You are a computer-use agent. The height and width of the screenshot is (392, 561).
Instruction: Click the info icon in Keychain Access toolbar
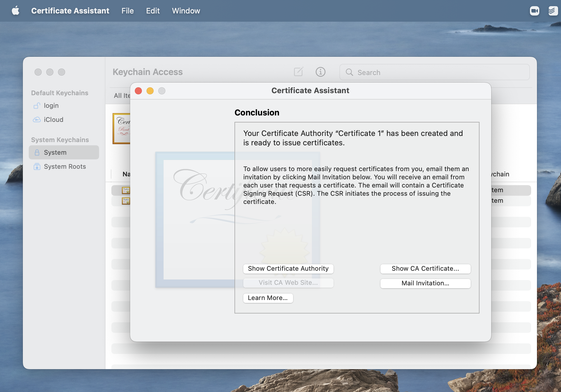coord(320,72)
